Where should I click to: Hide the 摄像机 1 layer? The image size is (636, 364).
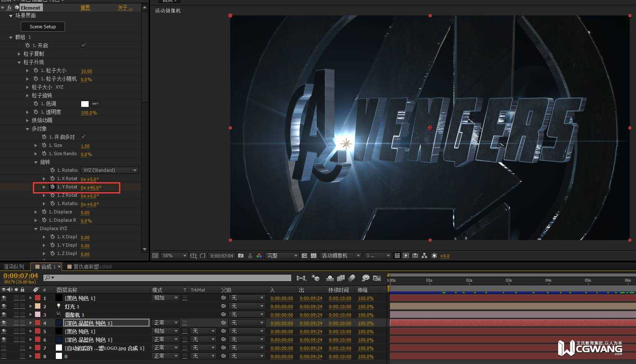tap(4, 314)
